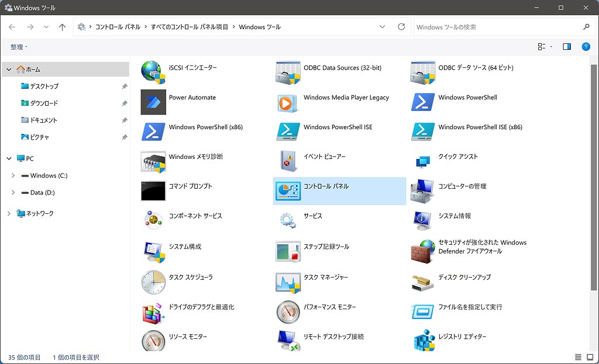Select Windows PowerShell (x86) icon
This screenshot has height=364, width=599.
click(x=153, y=131)
